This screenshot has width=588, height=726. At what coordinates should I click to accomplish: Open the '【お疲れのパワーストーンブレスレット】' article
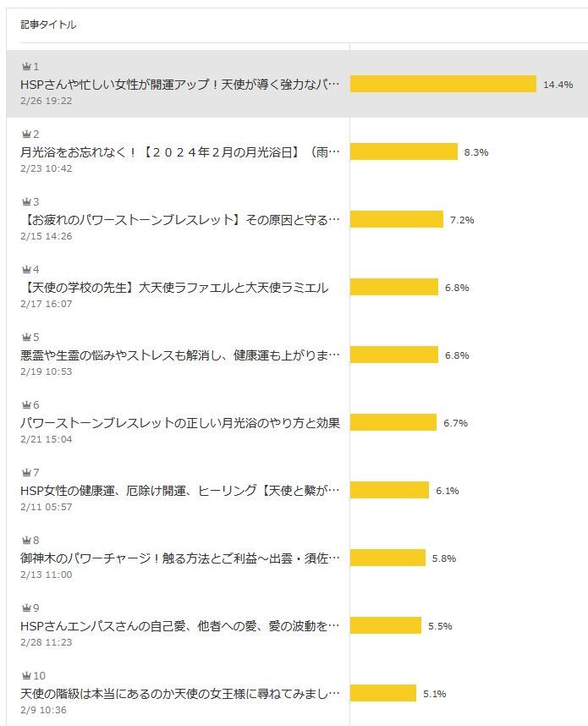pos(179,220)
